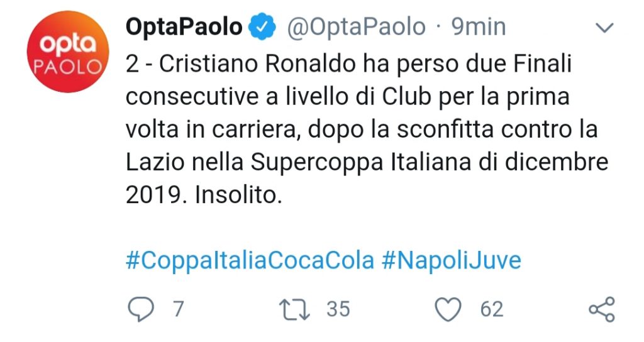Image resolution: width=644 pixels, height=342 pixels.
Task: Like the tweet with the heart icon
Action: [x=449, y=309]
